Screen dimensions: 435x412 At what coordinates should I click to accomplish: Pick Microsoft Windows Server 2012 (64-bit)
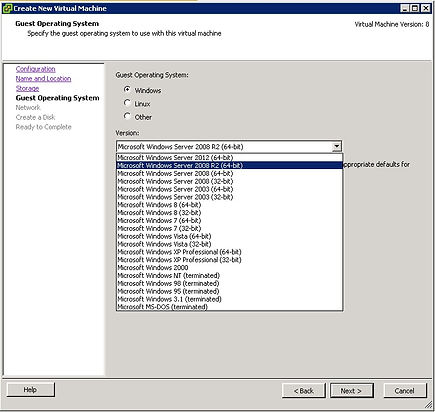[229, 157]
